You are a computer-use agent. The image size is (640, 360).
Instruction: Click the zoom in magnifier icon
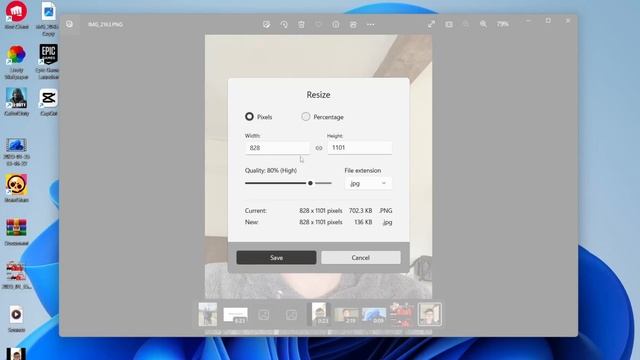click(483, 24)
